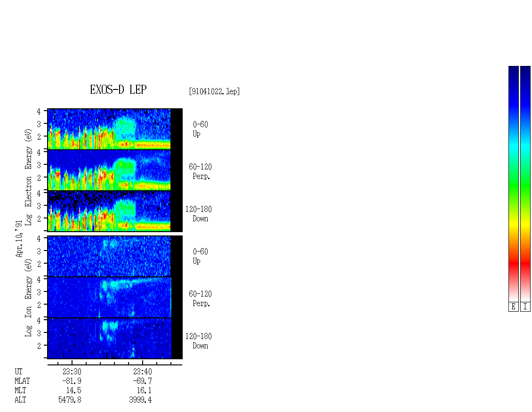The image size is (532, 412).
Task: Select the [91041022.lep] filename label
Action: point(214,91)
